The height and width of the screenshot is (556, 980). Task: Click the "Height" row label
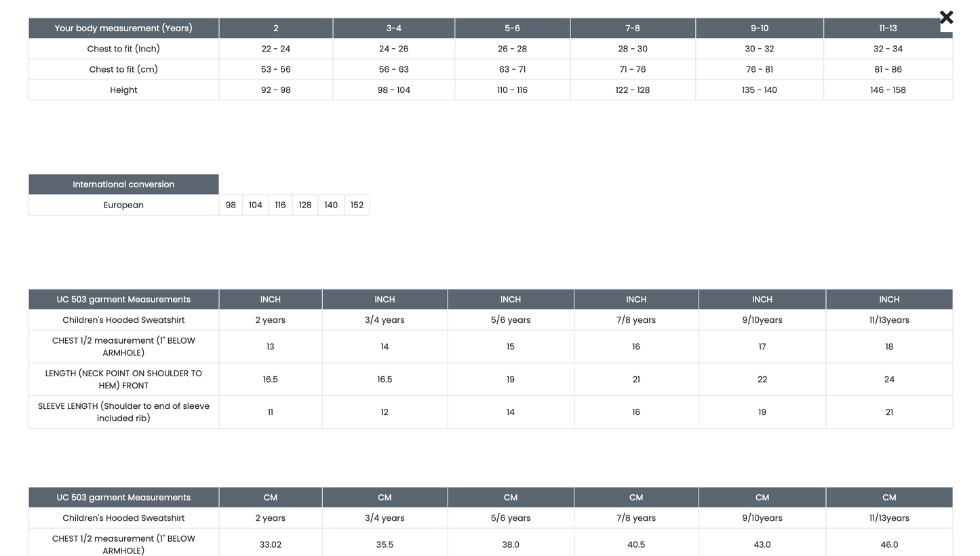(x=123, y=90)
